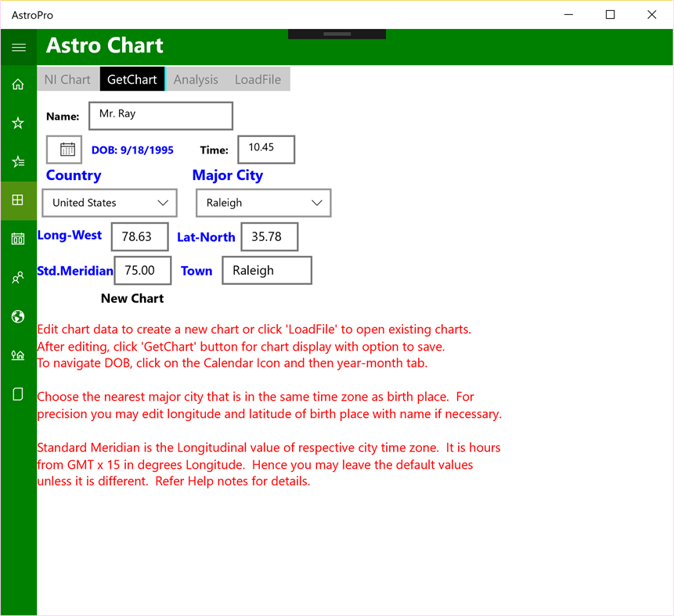The image size is (674, 616).
Task: Select the mobile device sidebar icon
Action: coord(18,394)
